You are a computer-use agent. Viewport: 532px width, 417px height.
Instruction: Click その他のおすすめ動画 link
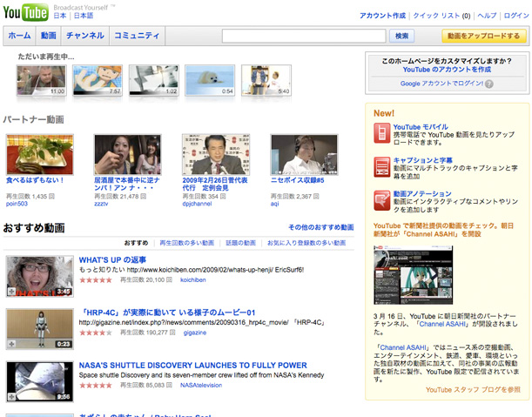coord(321,227)
